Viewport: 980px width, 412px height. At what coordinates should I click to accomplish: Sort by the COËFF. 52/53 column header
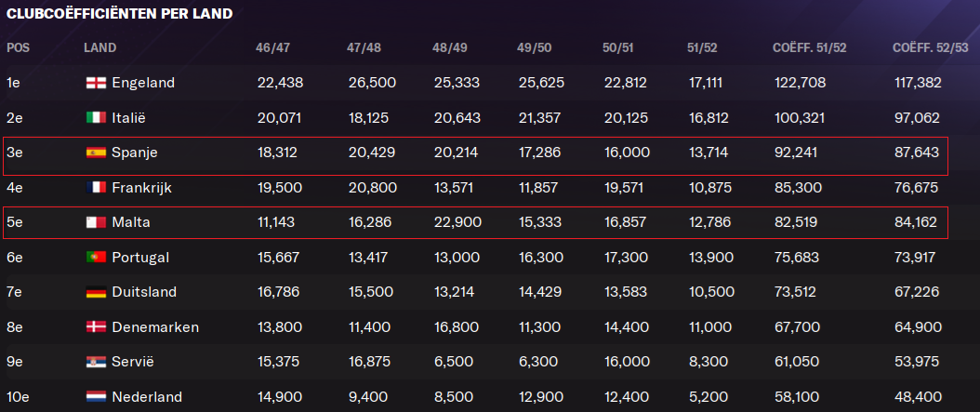tap(930, 48)
